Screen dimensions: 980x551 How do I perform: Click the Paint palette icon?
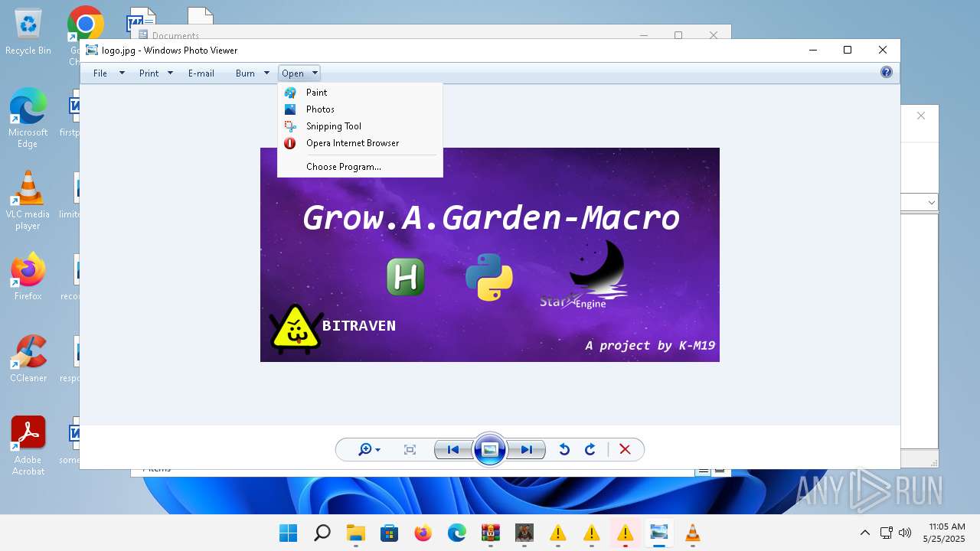tap(290, 93)
